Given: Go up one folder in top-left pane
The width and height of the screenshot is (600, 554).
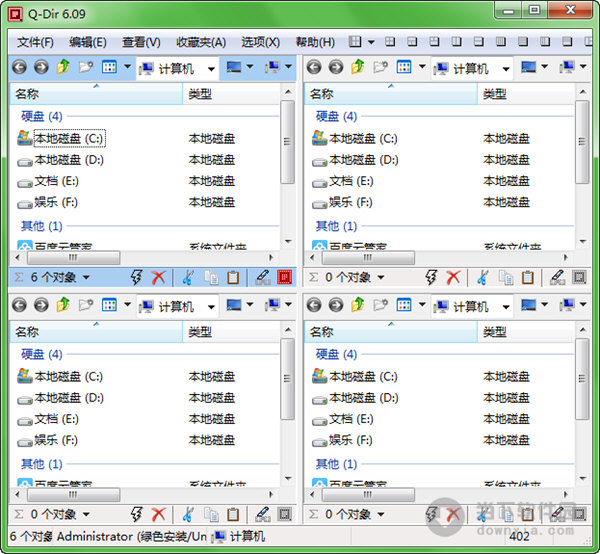Looking at the screenshot, I should point(63,67).
